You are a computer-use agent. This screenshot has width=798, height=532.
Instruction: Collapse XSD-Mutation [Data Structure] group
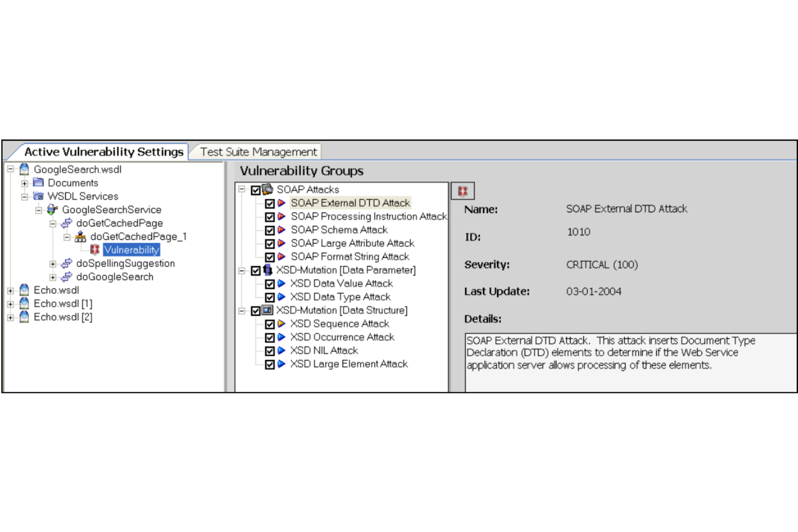[x=242, y=311]
